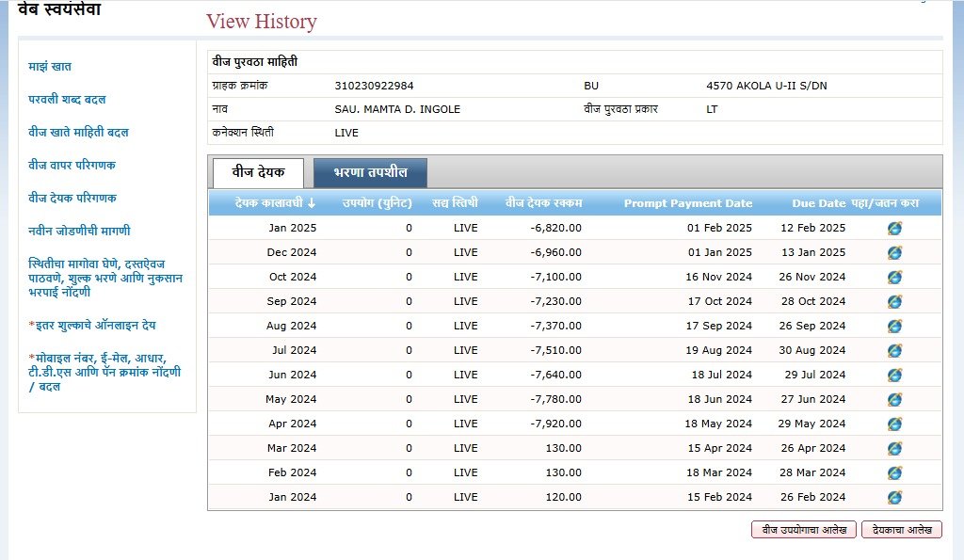Select the वीज देयक tab

click(258, 173)
